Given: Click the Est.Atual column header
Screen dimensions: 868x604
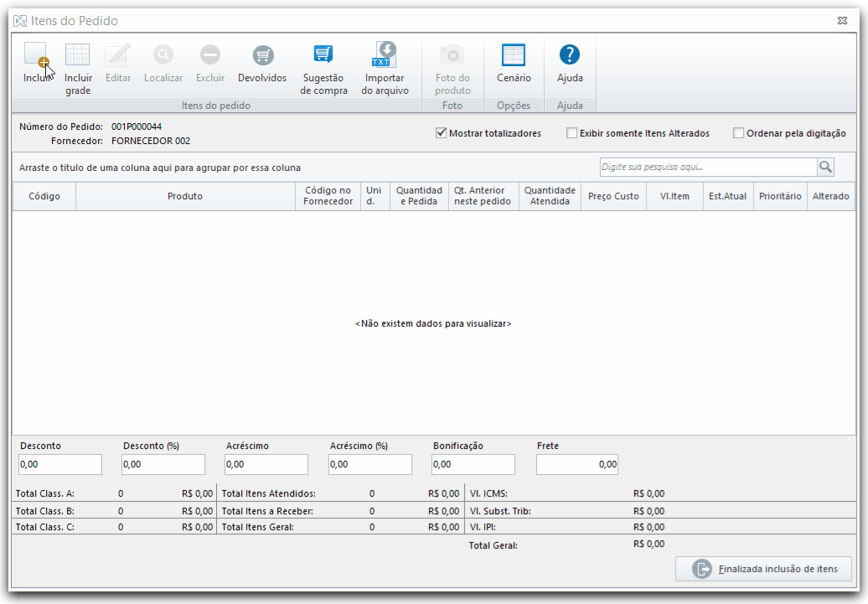Looking at the screenshot, I should tap(727, 196).
